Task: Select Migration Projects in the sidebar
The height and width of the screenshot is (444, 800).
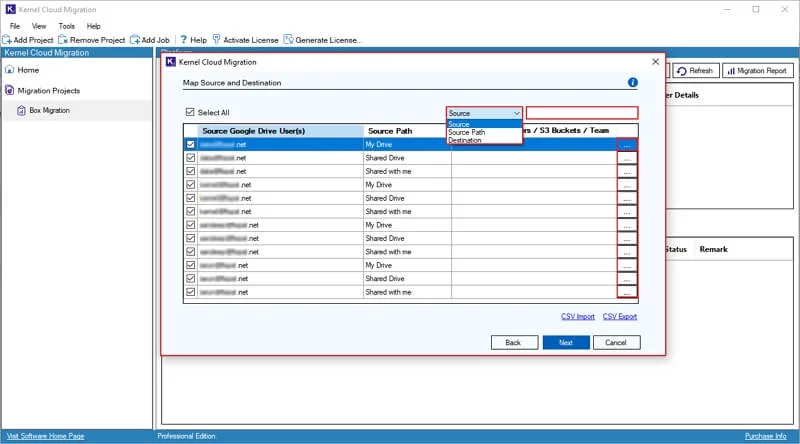Action: coord(43,90)
